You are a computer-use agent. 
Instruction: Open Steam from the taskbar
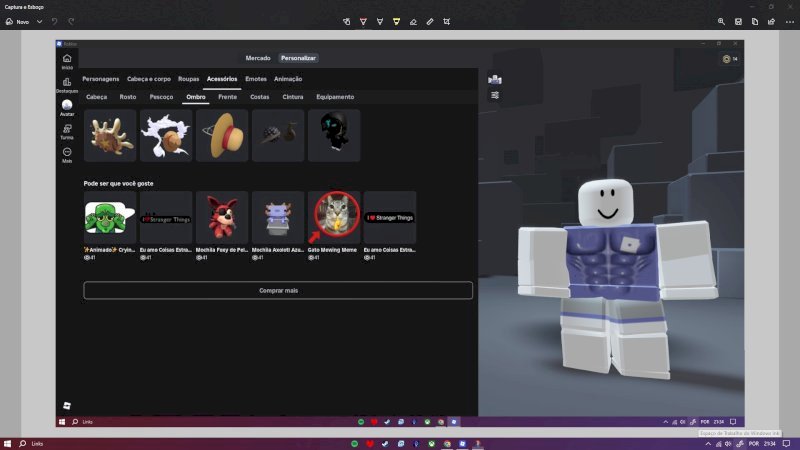[x=385, y=444]
